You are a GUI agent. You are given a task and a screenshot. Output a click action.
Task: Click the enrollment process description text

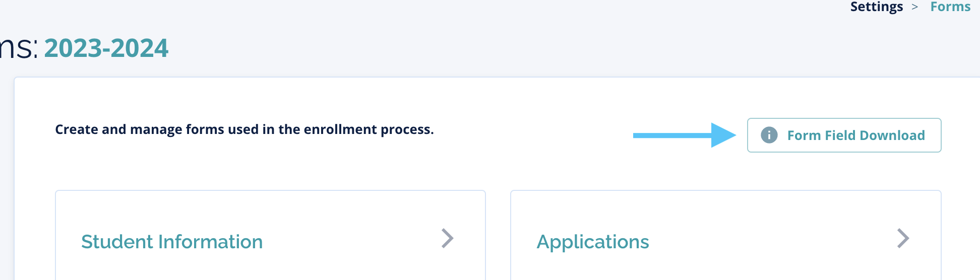244,129
